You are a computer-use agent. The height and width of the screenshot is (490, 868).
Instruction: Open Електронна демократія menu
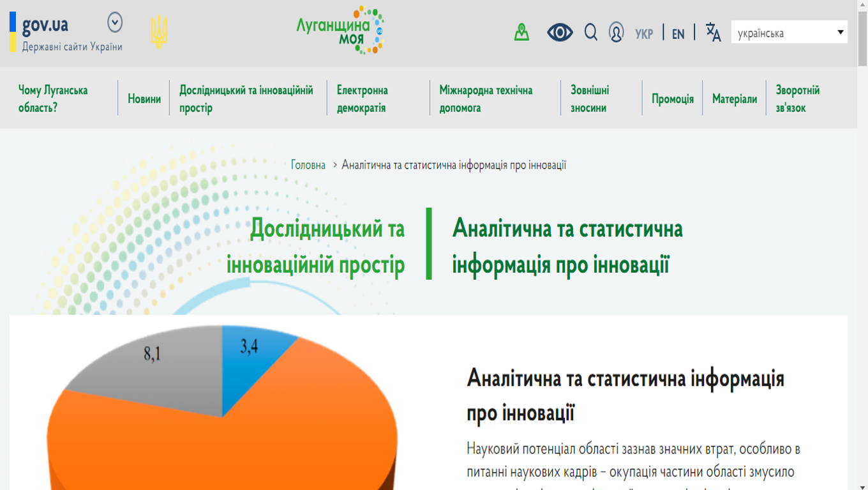[x=363, y=99]
